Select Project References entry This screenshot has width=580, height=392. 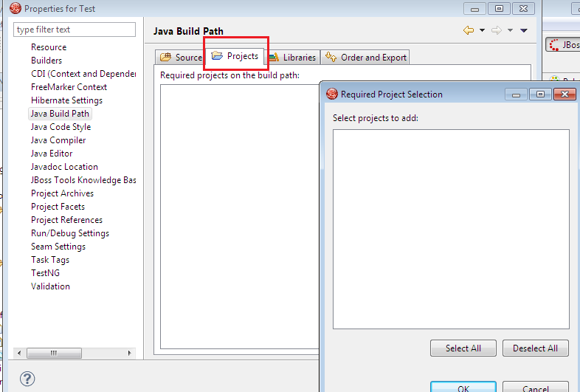pyautogui.click(x=66, y=220)
